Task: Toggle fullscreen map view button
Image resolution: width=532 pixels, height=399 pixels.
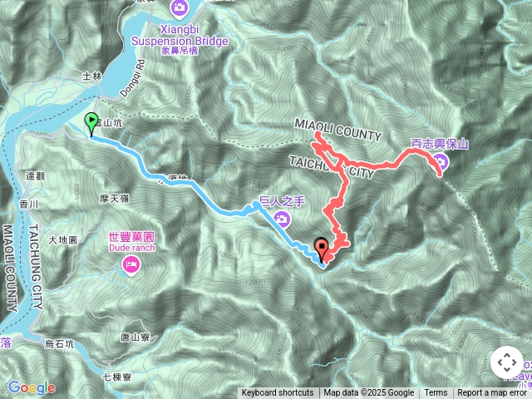Action: [x=506, y=362]
